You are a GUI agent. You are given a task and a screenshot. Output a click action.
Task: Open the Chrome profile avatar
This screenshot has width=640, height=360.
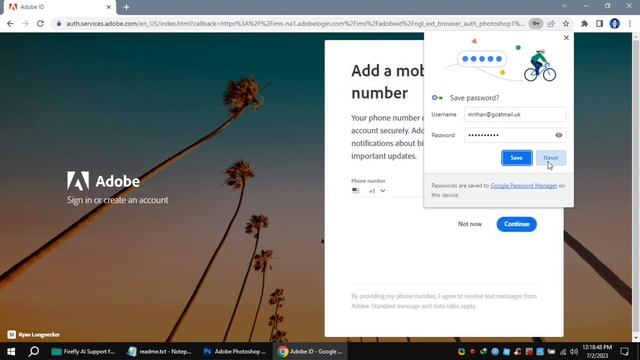click(x=614, y=24)
